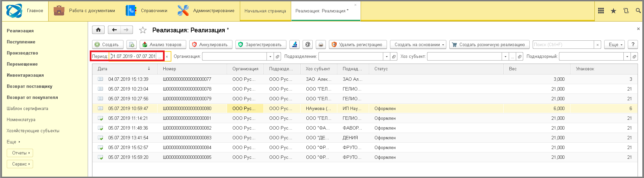
Task: Click the magnifier search icon
Action: click(x=638, y=11)
